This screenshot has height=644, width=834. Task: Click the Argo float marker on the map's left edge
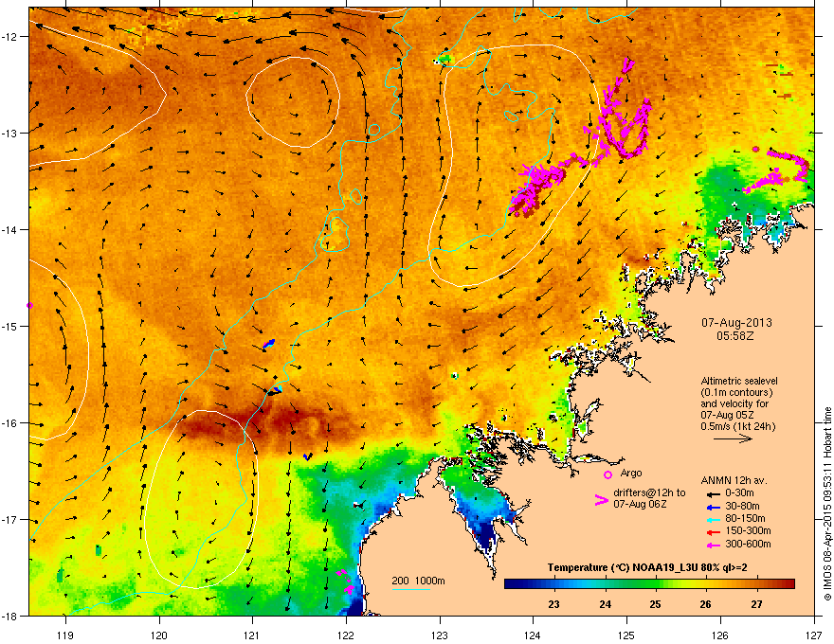click(29, 306)
